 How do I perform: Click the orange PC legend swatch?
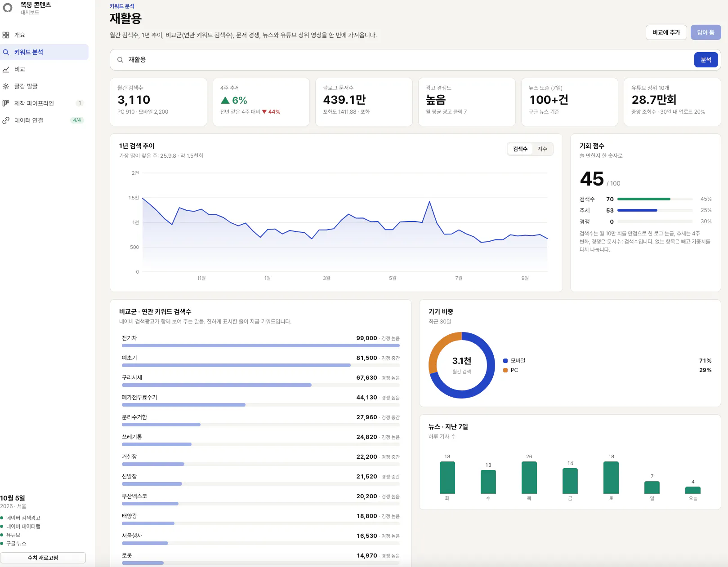click(x=505, y=370)
